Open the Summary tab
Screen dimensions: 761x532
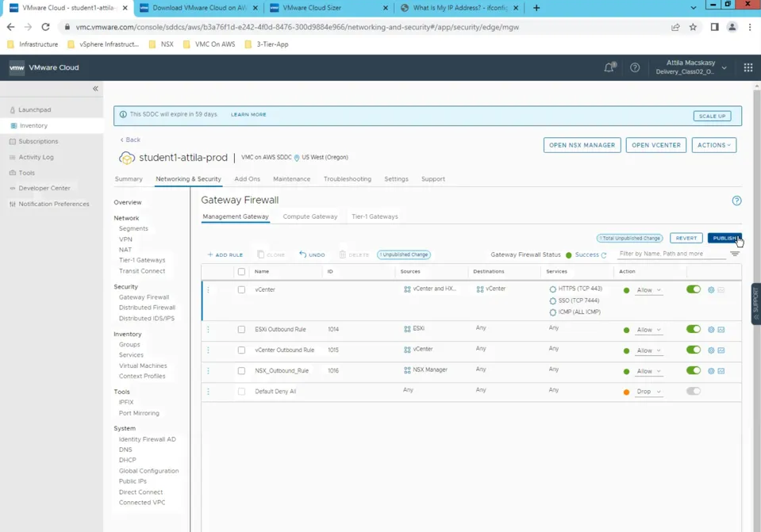point(129,179)
